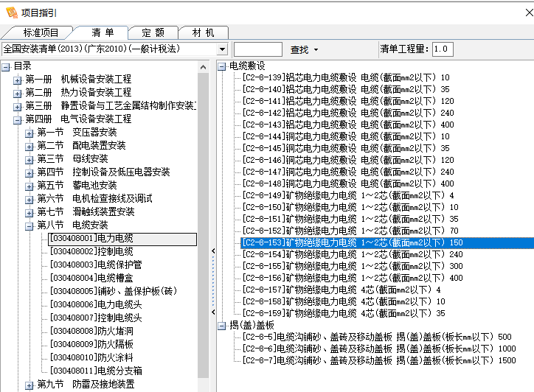Select [C2-8-149]矿物绝缘电力电缆 1~2芯 4
The width and height of the screenshot is (534, 392).
(x=348, y=196)
